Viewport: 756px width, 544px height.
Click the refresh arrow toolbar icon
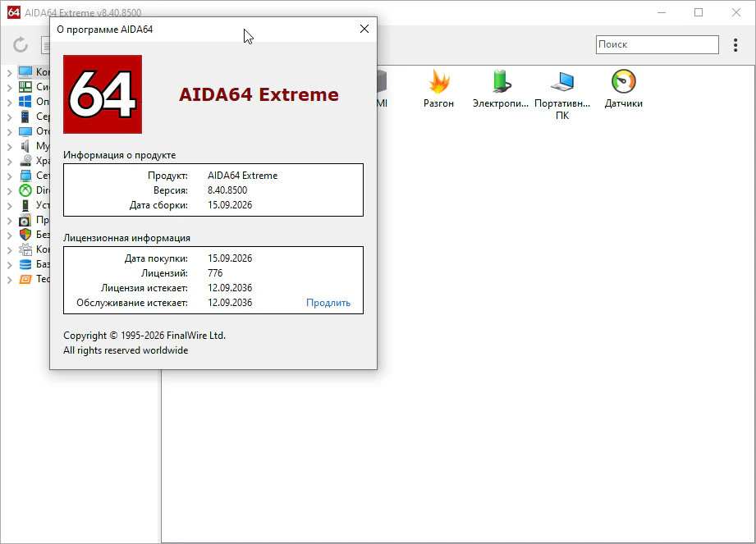[21, 45]
